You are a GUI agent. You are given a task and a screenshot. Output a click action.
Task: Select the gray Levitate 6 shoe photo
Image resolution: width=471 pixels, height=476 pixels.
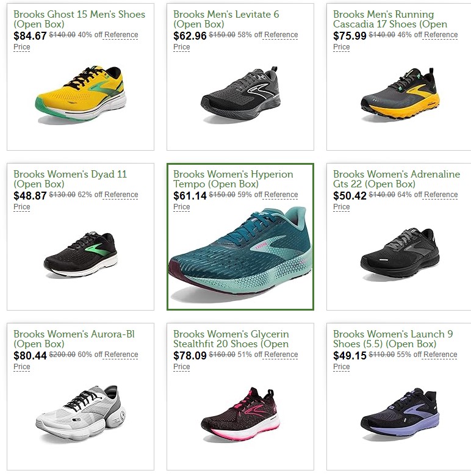(x=240, y=94)
